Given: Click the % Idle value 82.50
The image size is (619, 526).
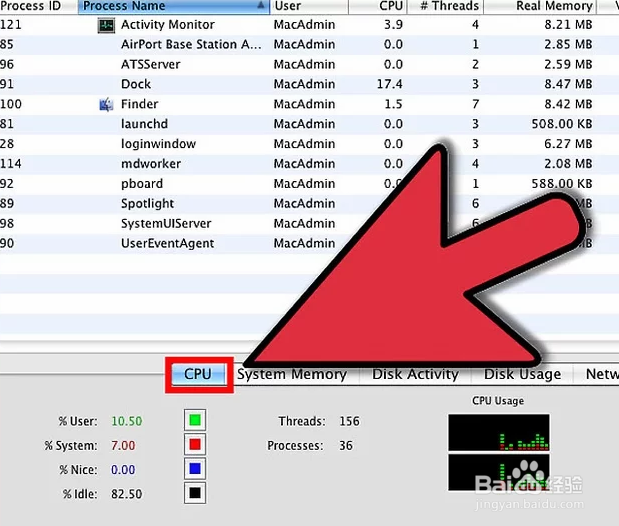Looking at the screenshot, I should pos(126,494).
